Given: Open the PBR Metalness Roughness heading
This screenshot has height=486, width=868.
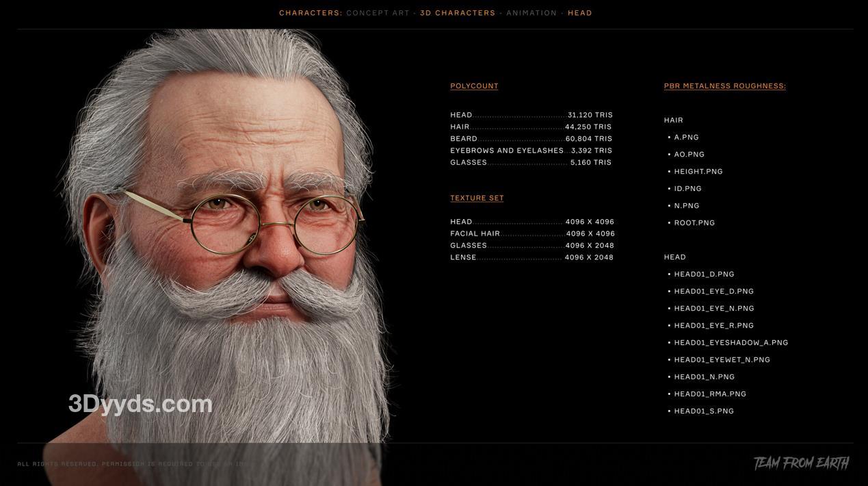Looking at the screenshot, I should [x=724, y=86].
